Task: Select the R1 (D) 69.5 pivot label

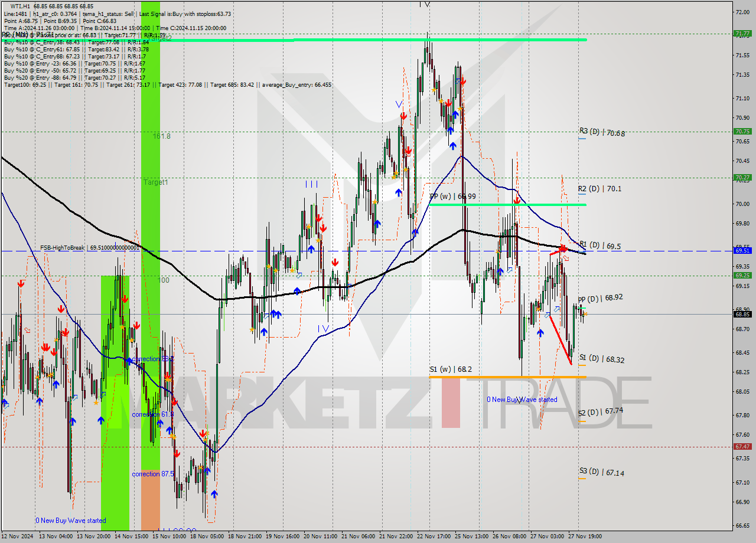Action: [599, 245]
